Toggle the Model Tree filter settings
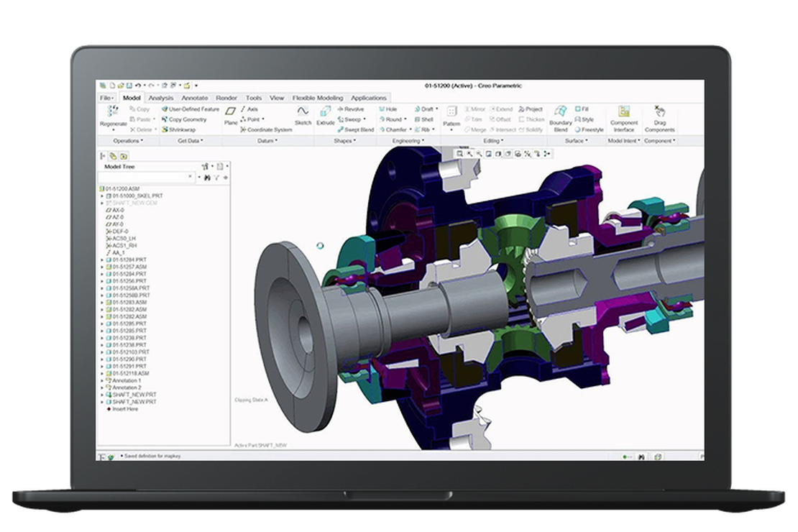This screenshot has height=532, width=798. (216, 178)
